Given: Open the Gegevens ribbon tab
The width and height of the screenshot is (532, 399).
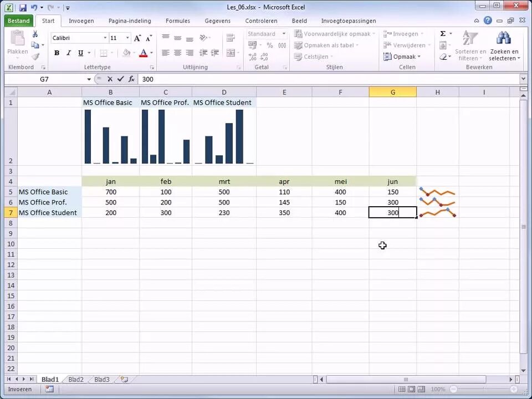Looking at the screenshot, I should click(x=217, y=21).
